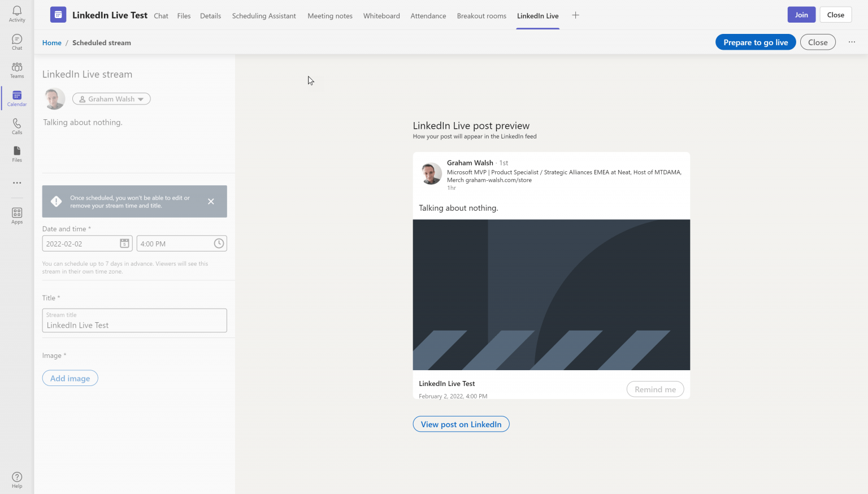Open the Calendar from the sidebar
Image resolution: width=868 pixels, height=494 pixels.
(16, 97)
